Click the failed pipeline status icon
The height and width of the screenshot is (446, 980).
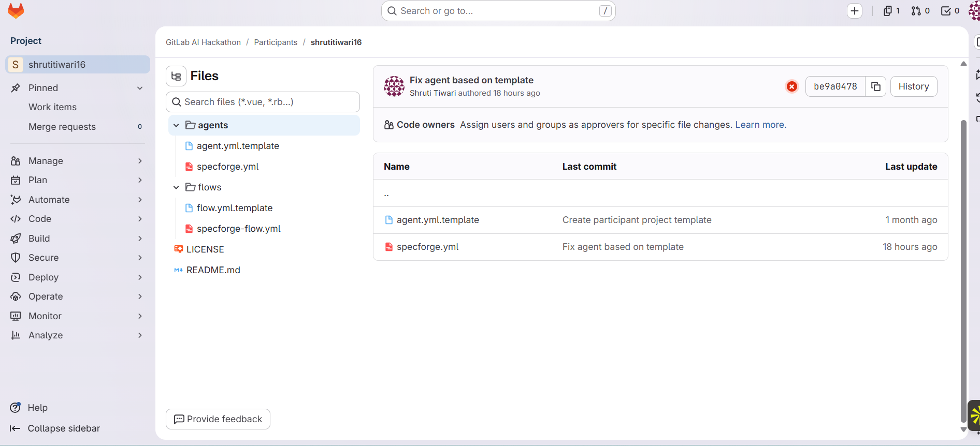pos(792,86)
